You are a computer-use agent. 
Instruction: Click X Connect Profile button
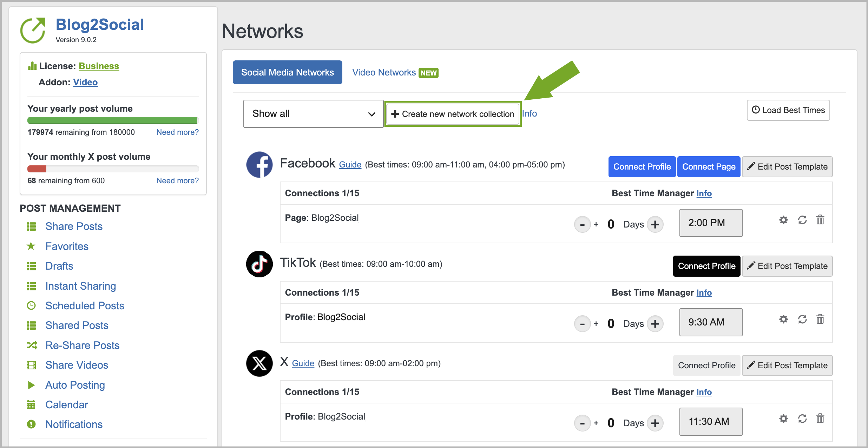pyautogui.click(x=706, y=365)
